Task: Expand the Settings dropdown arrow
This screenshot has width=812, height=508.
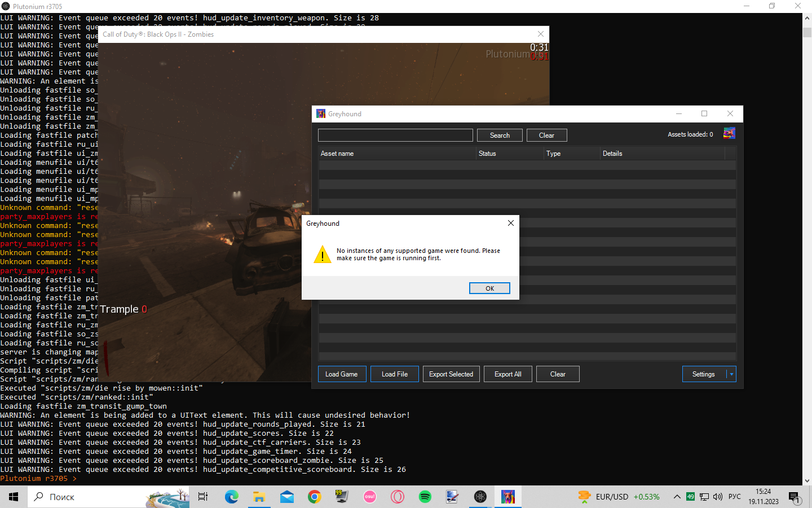Action: click(x=731, y=374)
